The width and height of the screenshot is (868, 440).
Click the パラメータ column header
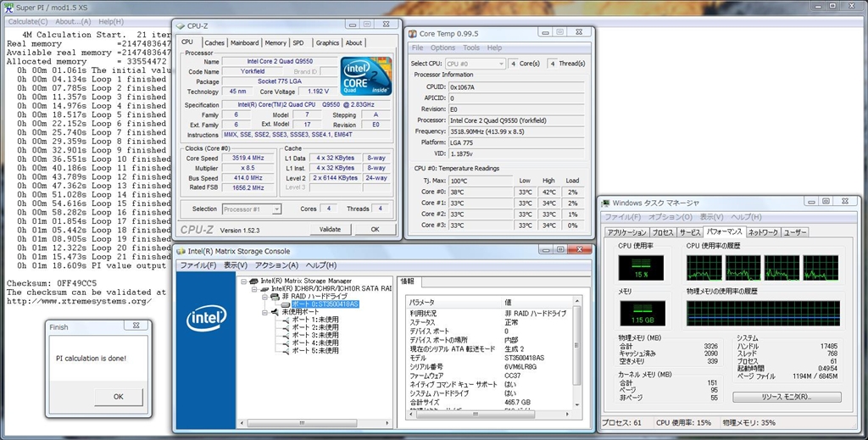point(453,303)
